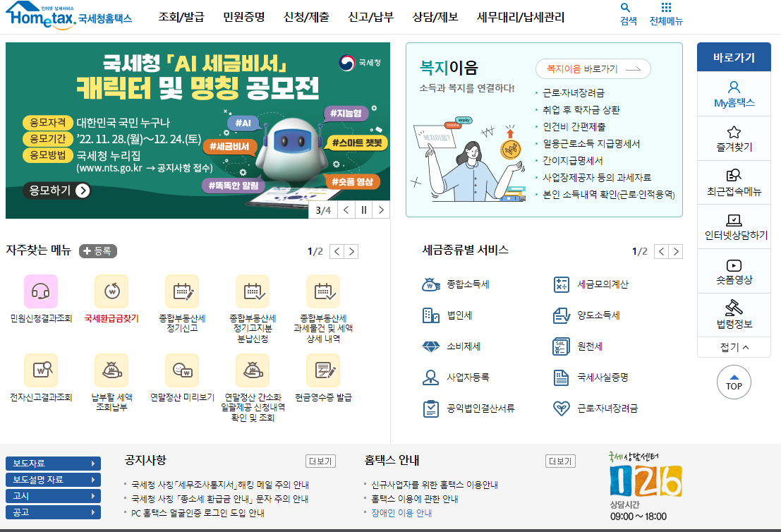Open 취업 후 학자금 상환 link
This screenshot has width=781, height=532.
pyautogui.click(x=581, y=110)
